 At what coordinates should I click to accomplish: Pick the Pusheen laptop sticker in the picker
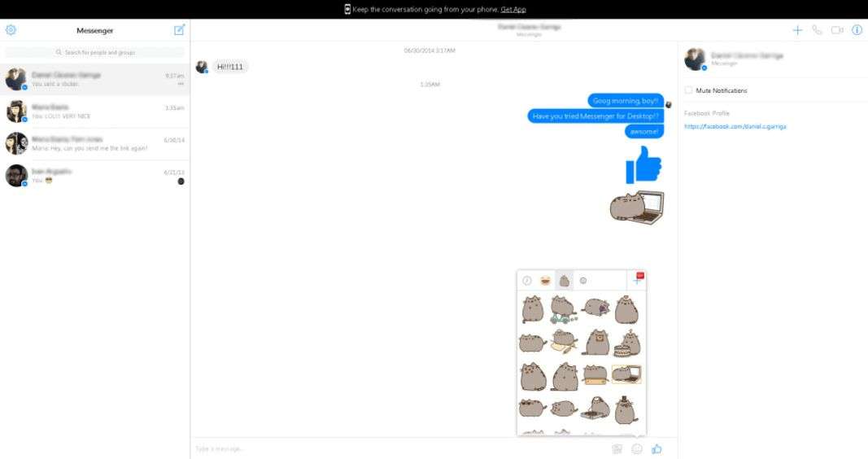click(626, 375)
